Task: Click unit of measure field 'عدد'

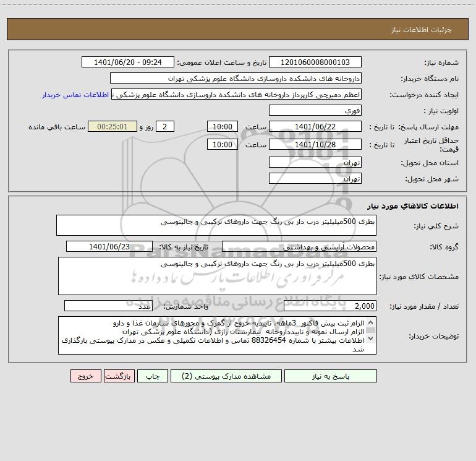Action: pyautogui.click(x=108, y=306)
